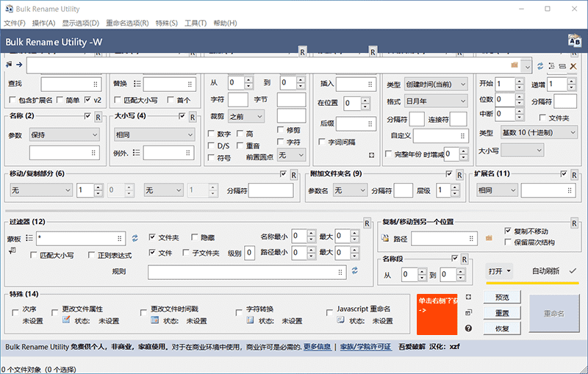Click list icon next to 替换 field
The height and width of the screenshot is (374, 588).
coord(137,84)
